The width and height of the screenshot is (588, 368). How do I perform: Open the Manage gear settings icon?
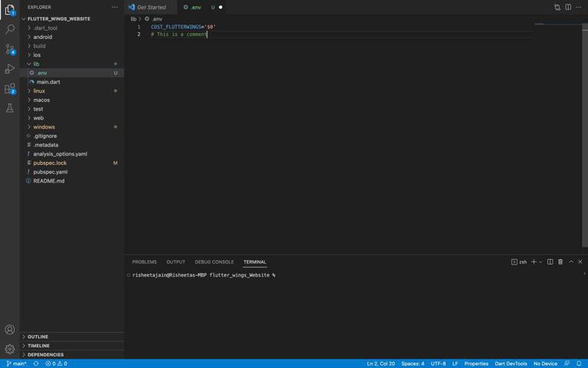click(10, 349)
